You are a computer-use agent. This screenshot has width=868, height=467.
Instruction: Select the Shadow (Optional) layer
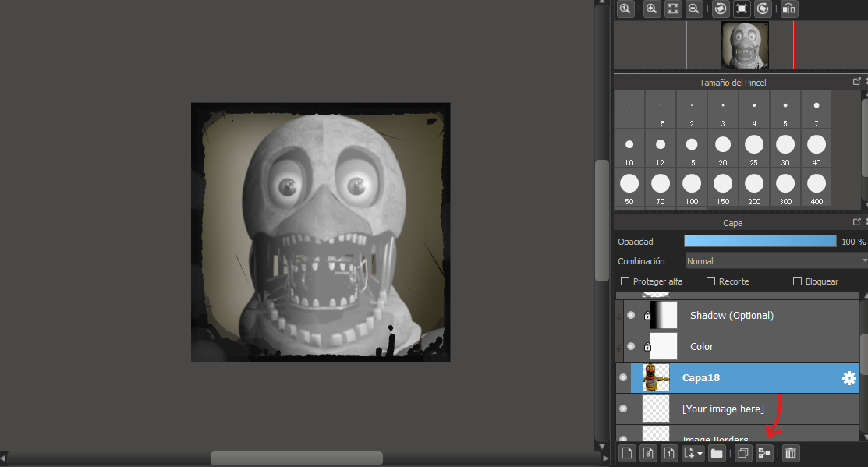click(731, 316)
